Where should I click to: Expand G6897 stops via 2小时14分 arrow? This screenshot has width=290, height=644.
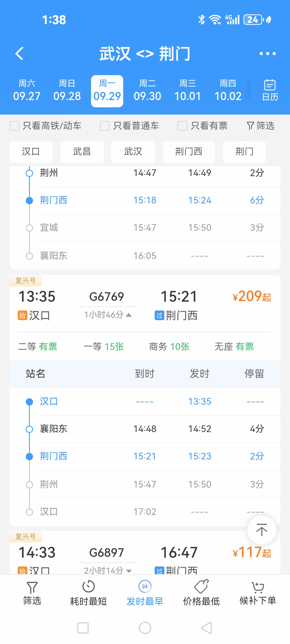tap(129, 571)
